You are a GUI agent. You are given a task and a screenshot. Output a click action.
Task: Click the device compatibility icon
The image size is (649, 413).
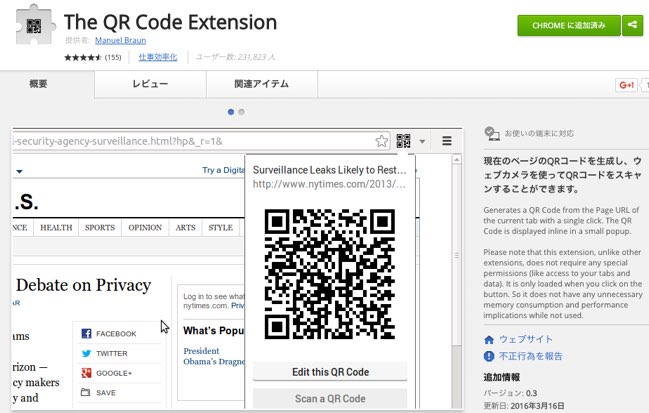492,134
